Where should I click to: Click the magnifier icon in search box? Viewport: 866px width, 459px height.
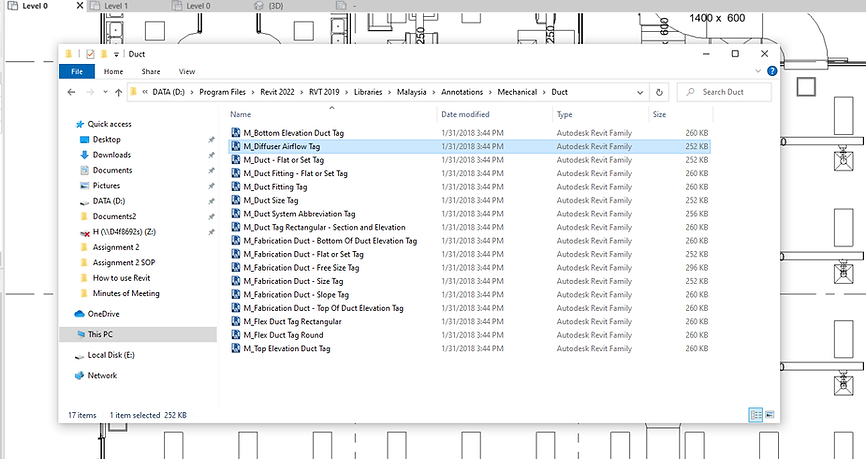[x=690, y=92]
